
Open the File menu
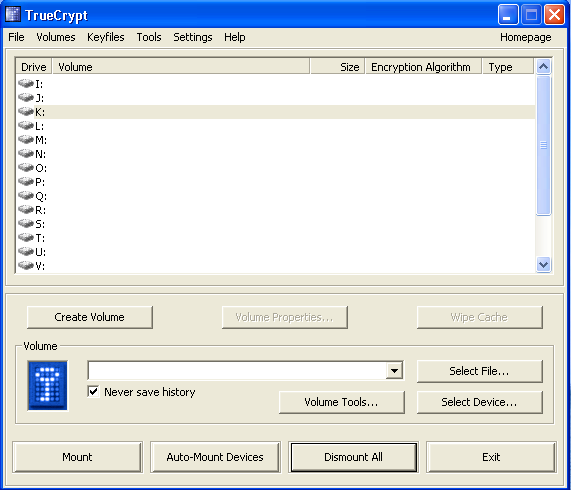(16, 37)
